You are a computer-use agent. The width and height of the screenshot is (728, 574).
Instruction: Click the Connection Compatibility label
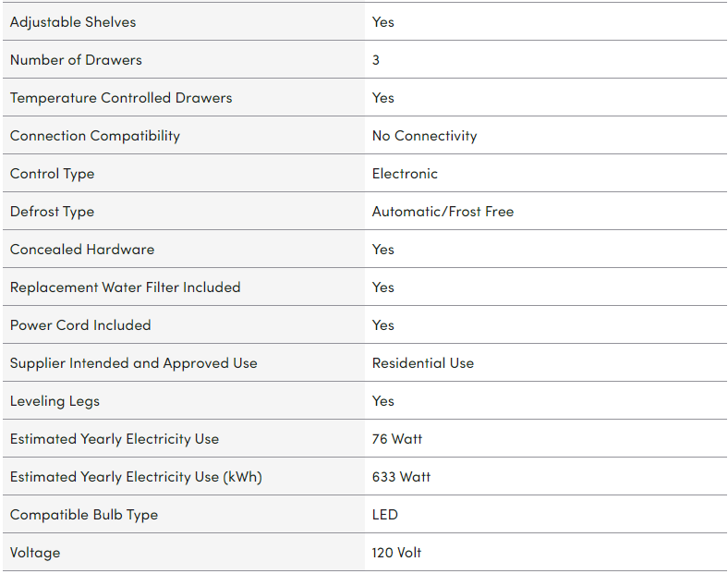coord(95,135)
